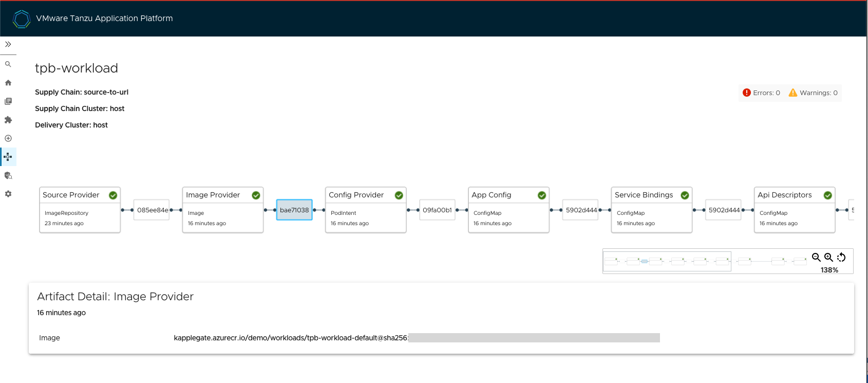
Task: Select highlighted artifact node bae71038
Action: coord(294,210)
